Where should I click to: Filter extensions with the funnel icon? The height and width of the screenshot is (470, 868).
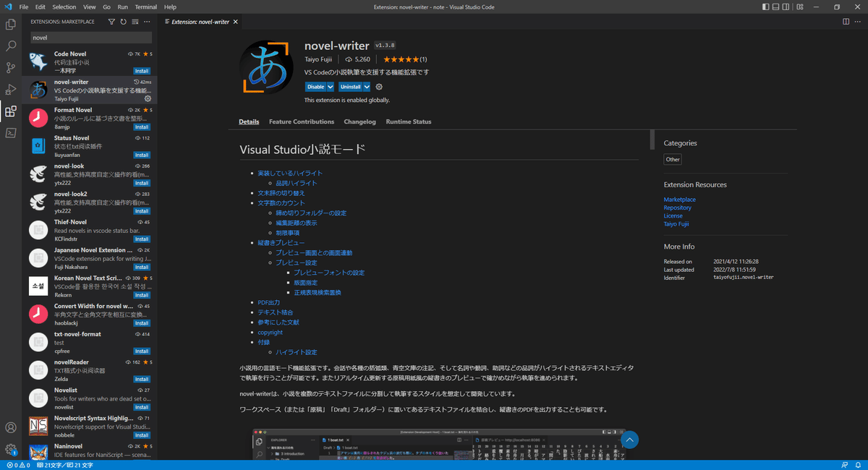[x=111, y=22]
